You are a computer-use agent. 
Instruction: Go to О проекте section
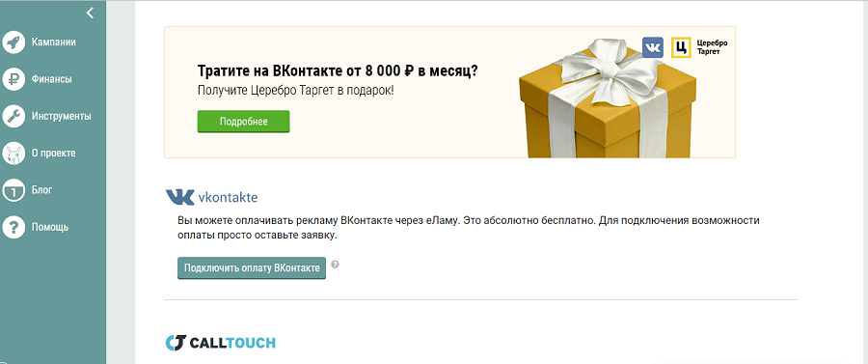54,154
